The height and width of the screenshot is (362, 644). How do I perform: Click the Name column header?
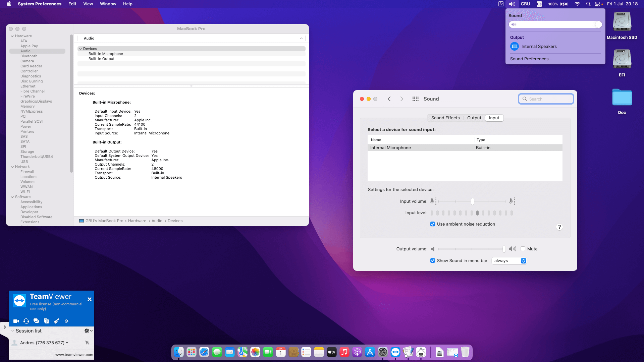click(421, 140)
